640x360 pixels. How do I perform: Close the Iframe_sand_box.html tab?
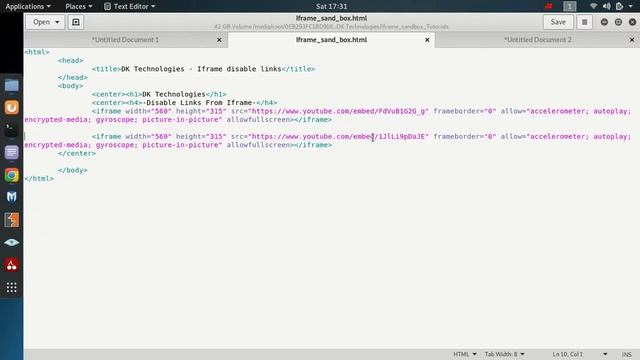[x=427, y=40]
